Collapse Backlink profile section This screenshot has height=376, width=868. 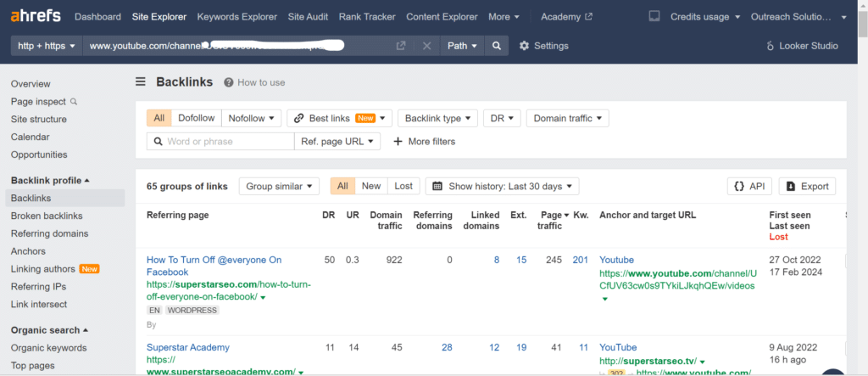pyautogui.click(x=50, y=180)
